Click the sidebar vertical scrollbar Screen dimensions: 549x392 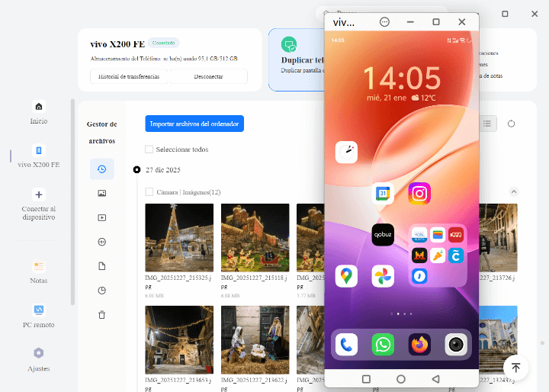tap(72, 202)
